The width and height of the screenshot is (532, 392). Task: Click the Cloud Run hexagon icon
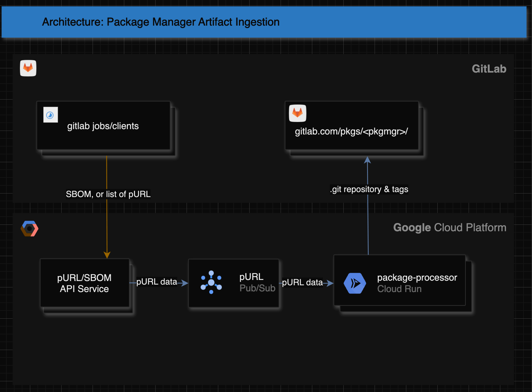pyautogui.click(x=355, y=283)
